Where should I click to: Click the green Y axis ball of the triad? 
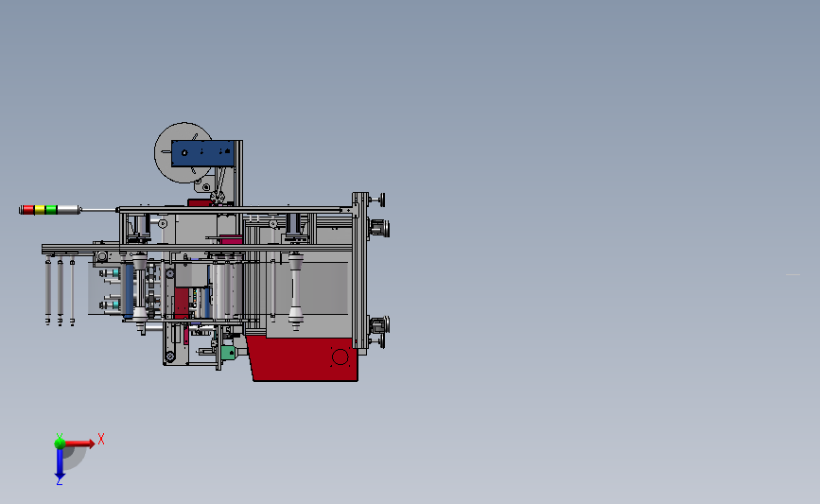(x=60, y=443)
